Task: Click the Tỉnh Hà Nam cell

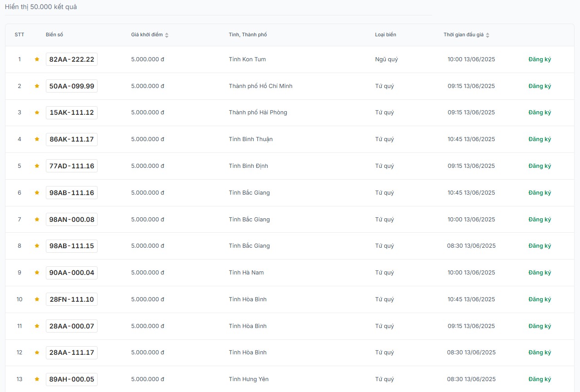Action: pos(246,273)
